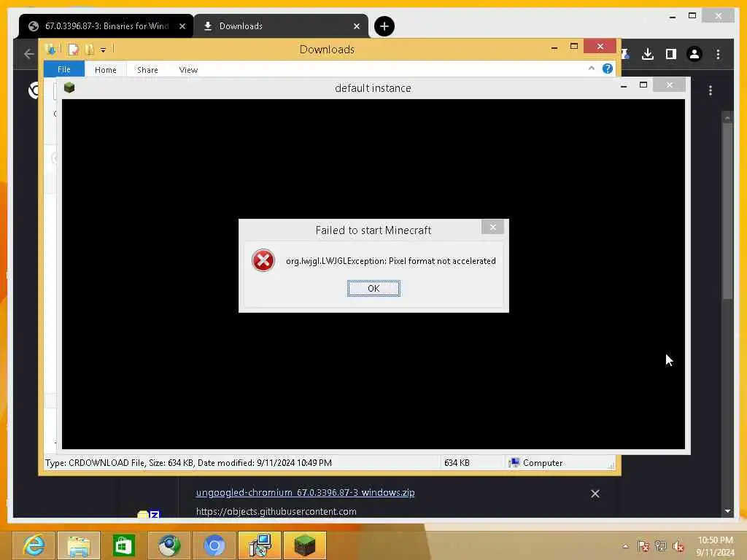Launch Internet Explorer from the taskbar
The image size is (747, 560).
34,545
